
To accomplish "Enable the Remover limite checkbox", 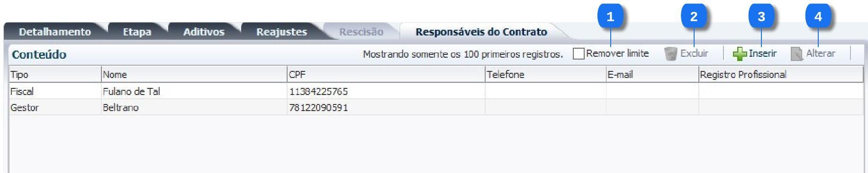I will tap(579, 54).
